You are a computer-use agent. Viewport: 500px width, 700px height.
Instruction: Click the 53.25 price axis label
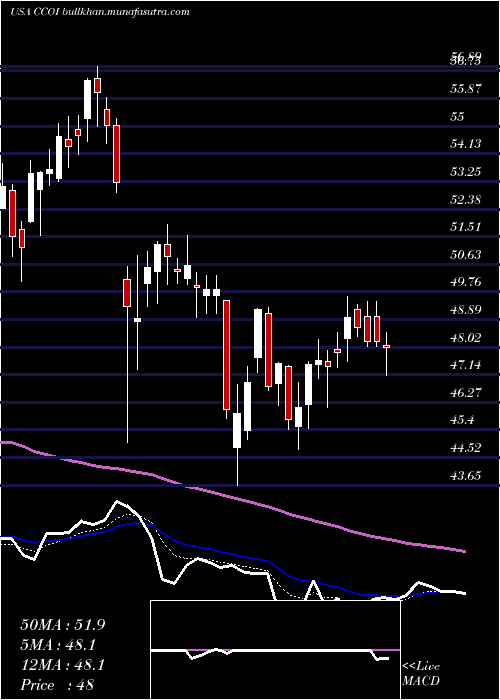466,172
